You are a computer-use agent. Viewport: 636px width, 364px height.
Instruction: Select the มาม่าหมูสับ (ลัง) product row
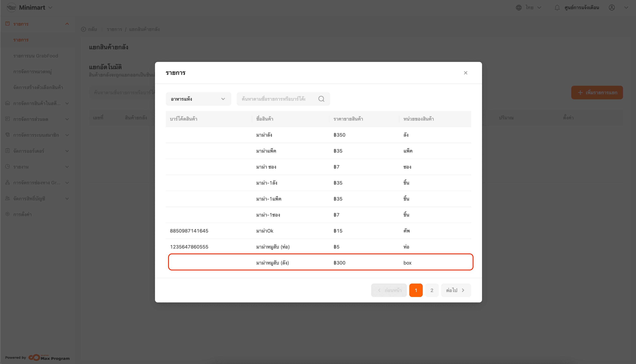click(x=320, y=262)
